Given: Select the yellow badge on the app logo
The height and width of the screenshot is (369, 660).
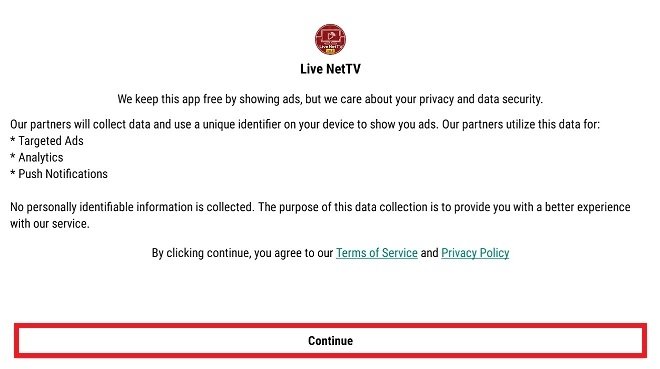Looking at the screenshot, I should [330, 51].
